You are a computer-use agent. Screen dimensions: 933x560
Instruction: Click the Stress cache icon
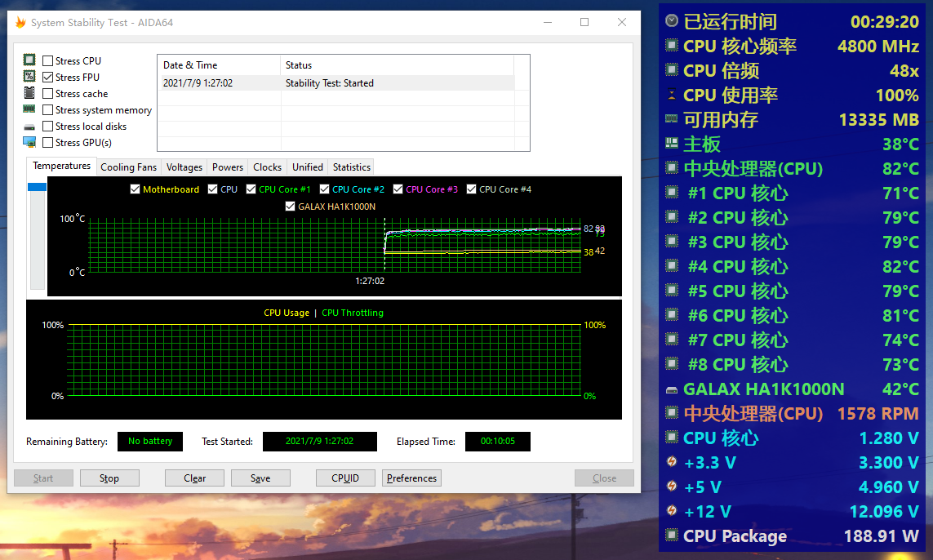coord(29,93)
